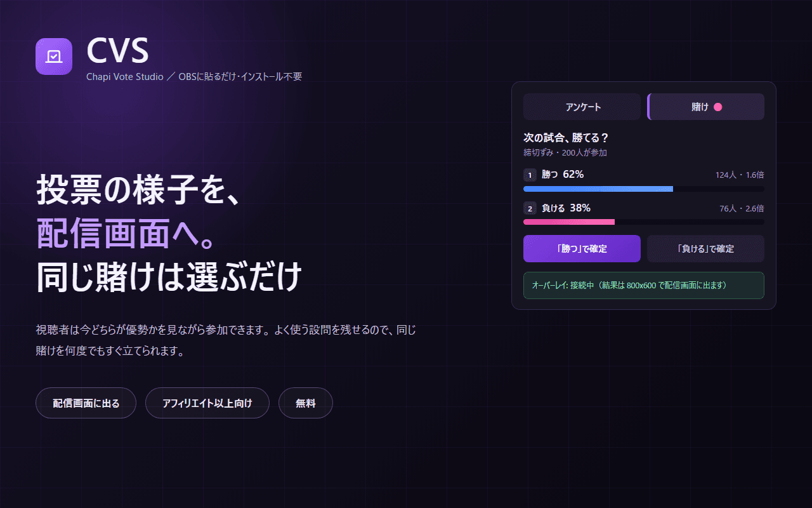Click the pink 負ける progress bar

click(x=569, y=222)
